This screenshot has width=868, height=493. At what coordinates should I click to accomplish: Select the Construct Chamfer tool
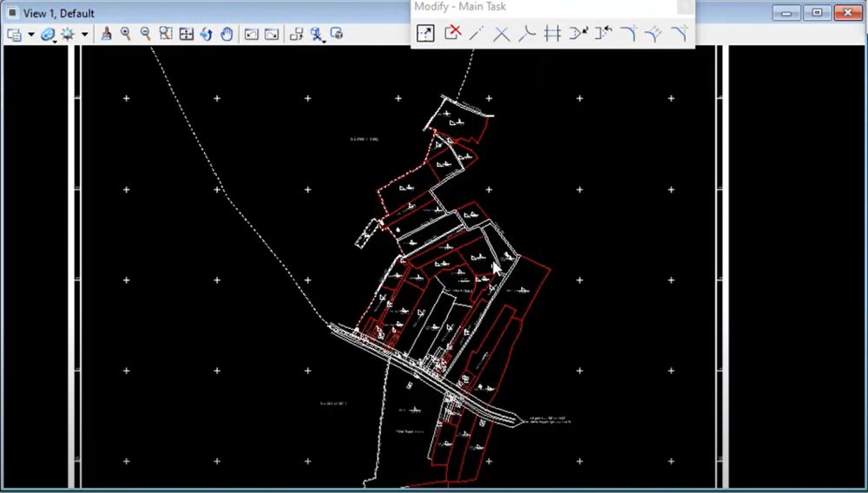click(680, 33)
